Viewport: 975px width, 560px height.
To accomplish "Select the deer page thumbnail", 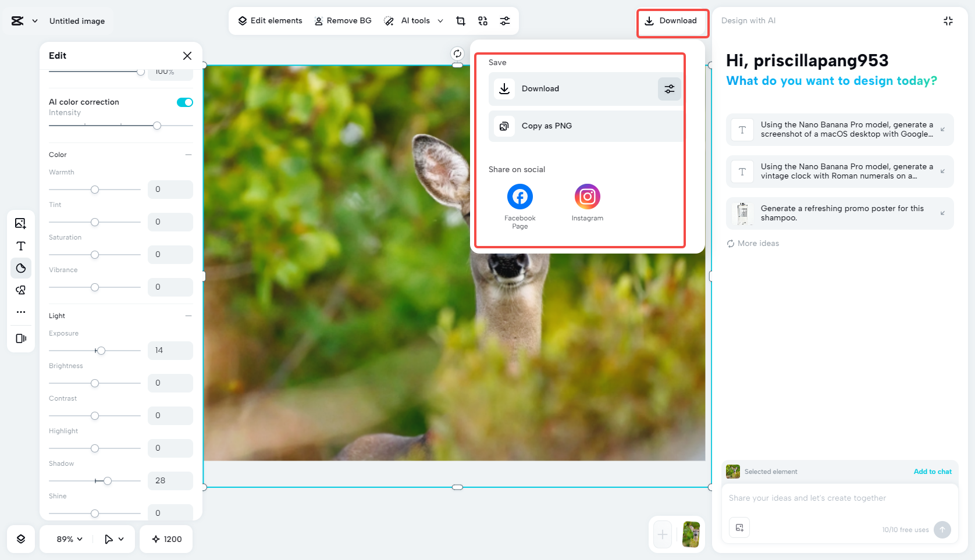I will (691, 534).
